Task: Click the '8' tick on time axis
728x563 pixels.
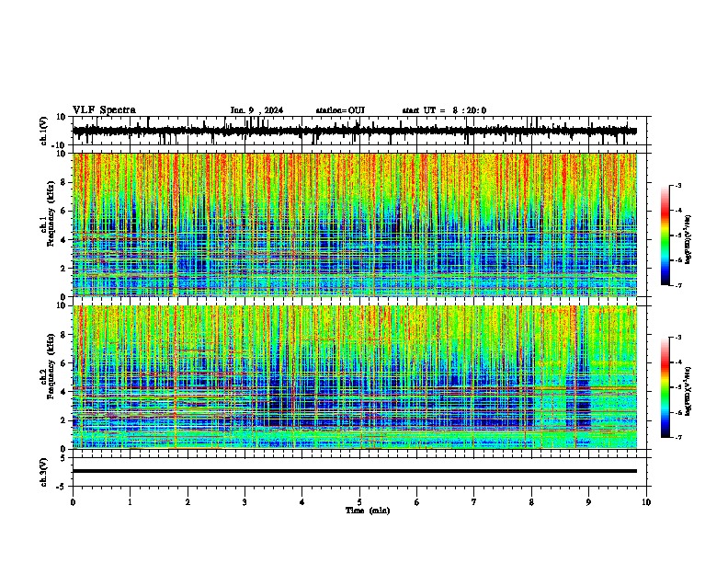Action: pos(531,502)
